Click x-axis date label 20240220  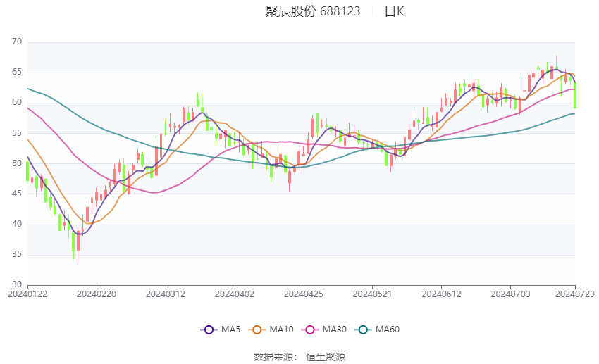click(97, 294)
